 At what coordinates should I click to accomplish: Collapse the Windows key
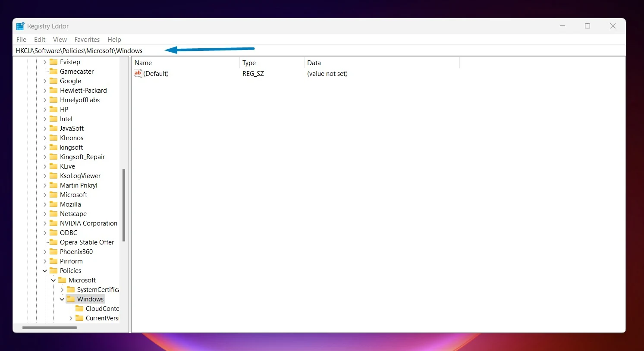click(62, 299)
